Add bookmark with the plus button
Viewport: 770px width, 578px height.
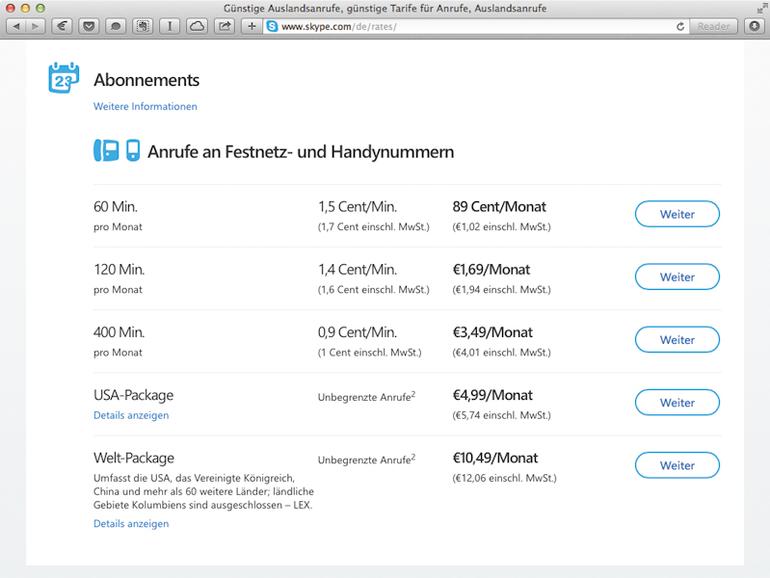click(251, 26)
